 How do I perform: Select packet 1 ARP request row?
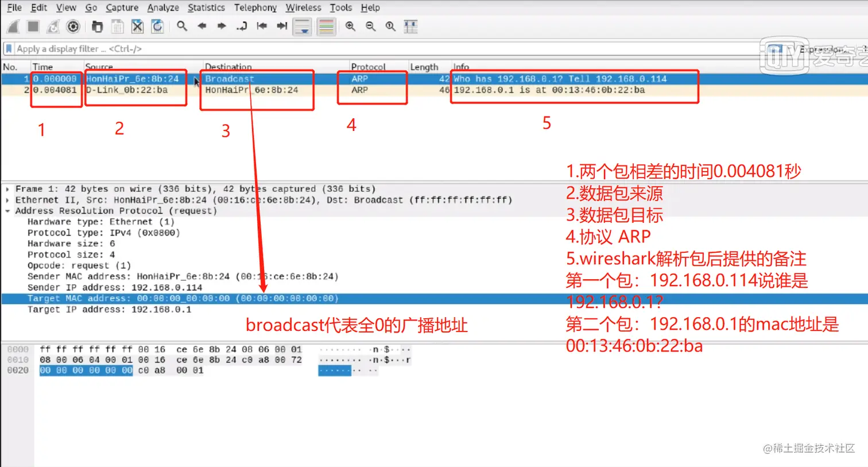pyautogui.click(x=434, y=79)
